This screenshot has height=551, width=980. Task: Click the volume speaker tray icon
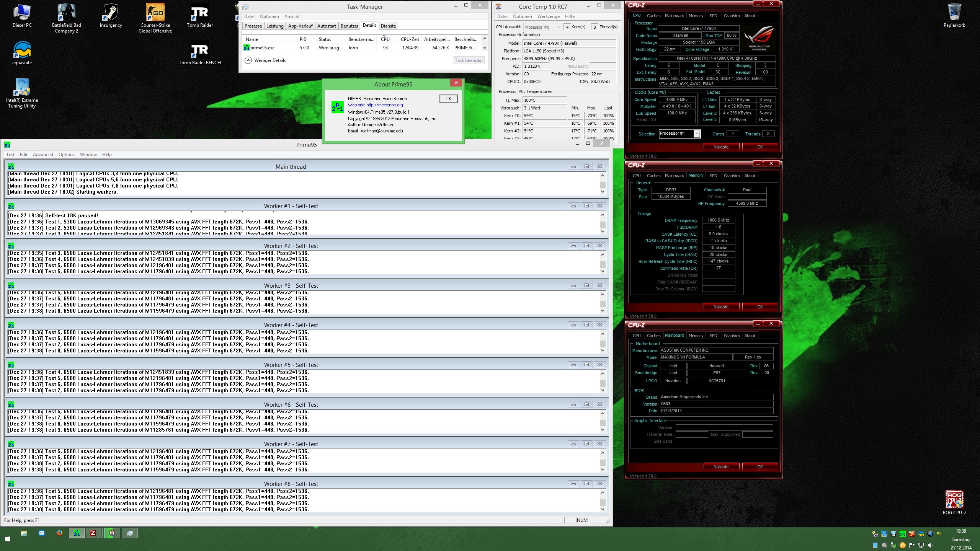tap(930, 545)
